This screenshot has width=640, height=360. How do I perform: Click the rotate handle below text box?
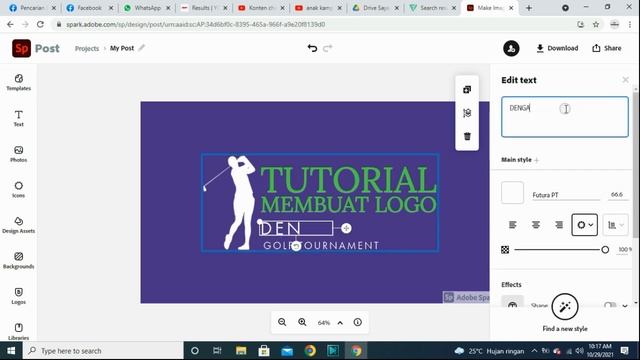[x=296, y=246]
